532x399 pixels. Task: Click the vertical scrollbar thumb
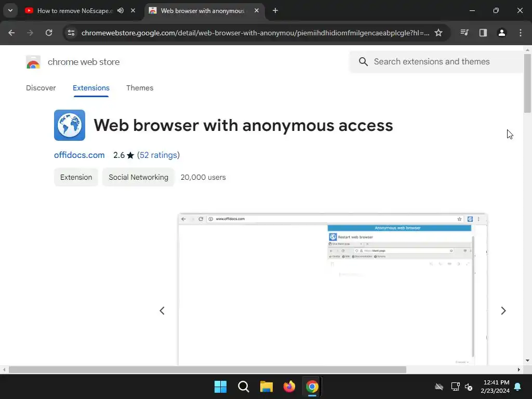527,83
